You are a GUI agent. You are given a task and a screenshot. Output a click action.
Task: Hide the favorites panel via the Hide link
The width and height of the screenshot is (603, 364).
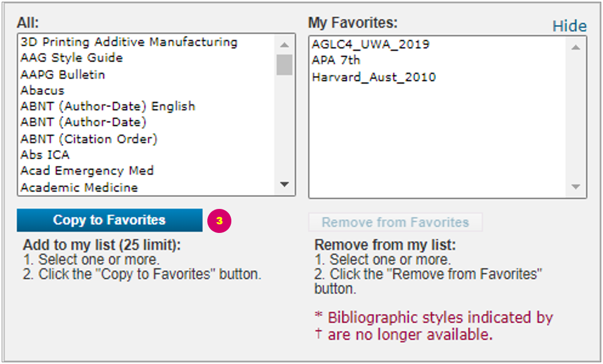570,25
